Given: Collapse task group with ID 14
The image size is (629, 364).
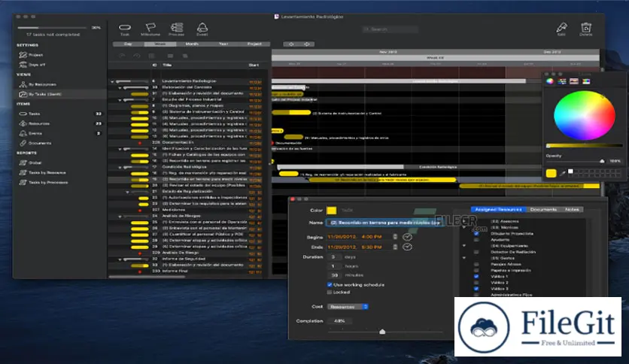Looking at the screenshot, I should (120, 149).
